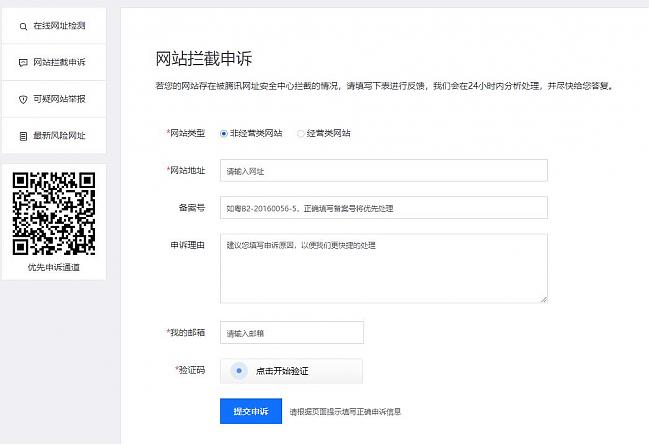650x445 pixels.
Task: Go to 可疑网站举报 sidebar item
Action: [x=54, y=99]
